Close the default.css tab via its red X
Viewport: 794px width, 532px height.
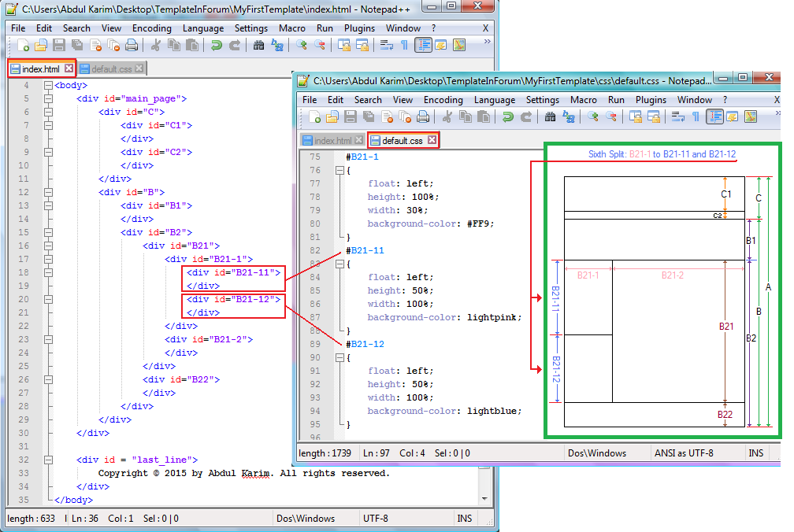(x=432, y=140)
